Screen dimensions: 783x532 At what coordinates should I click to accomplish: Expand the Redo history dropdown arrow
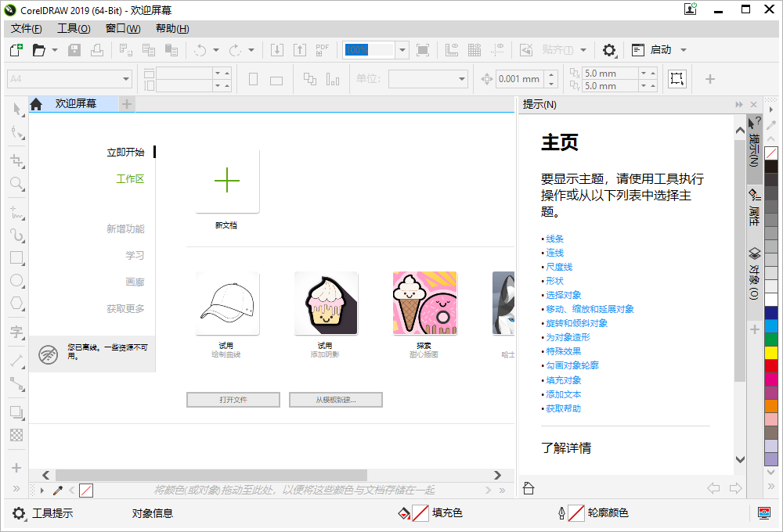[x=251, y=50]
